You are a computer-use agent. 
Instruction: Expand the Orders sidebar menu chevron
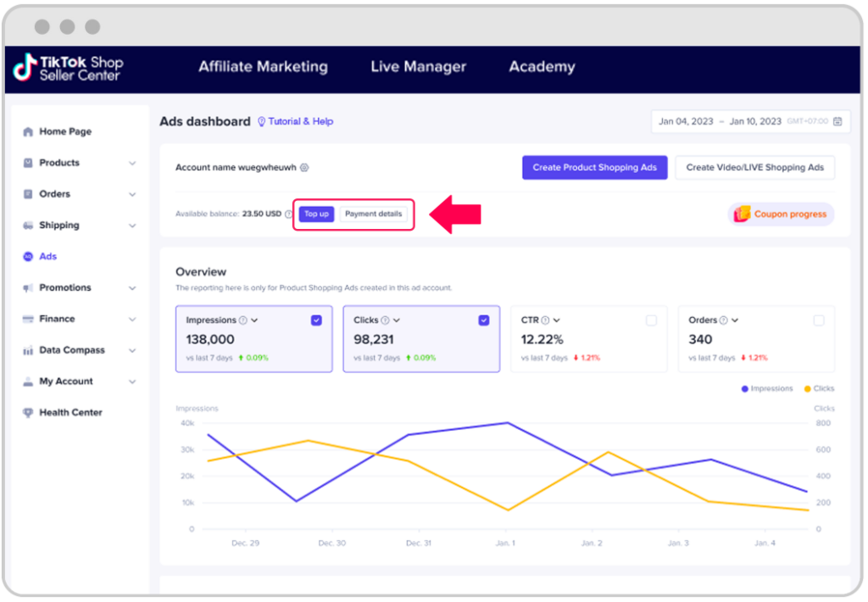pyautogui.click(x=132, y=194)
